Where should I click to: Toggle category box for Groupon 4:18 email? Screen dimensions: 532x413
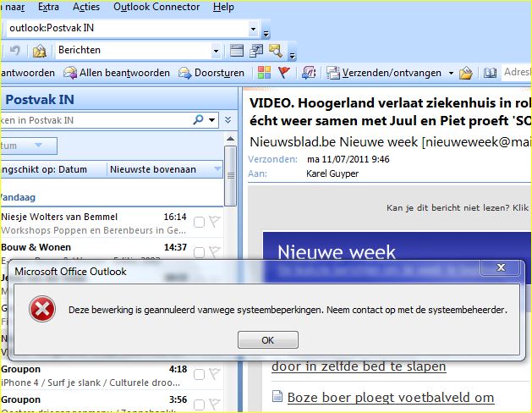(199, 375)
